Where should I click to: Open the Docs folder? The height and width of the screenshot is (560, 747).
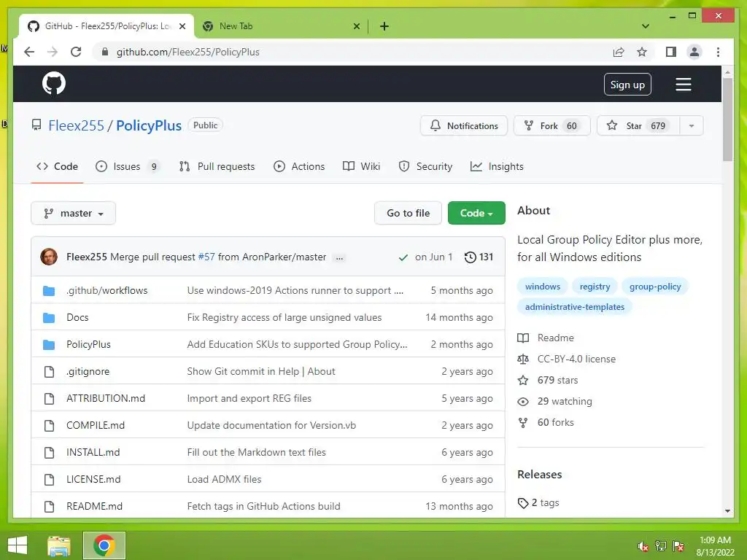tap(77, 318)
